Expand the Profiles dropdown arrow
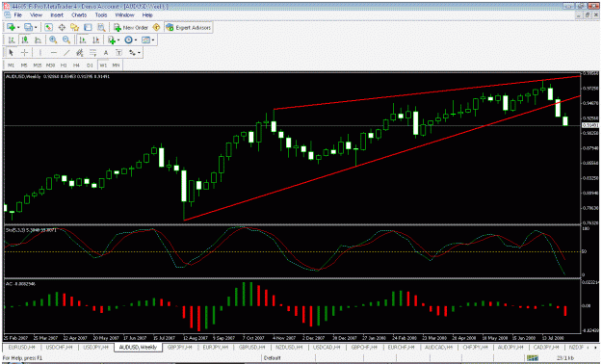602x364 pixels. point(36,27)
